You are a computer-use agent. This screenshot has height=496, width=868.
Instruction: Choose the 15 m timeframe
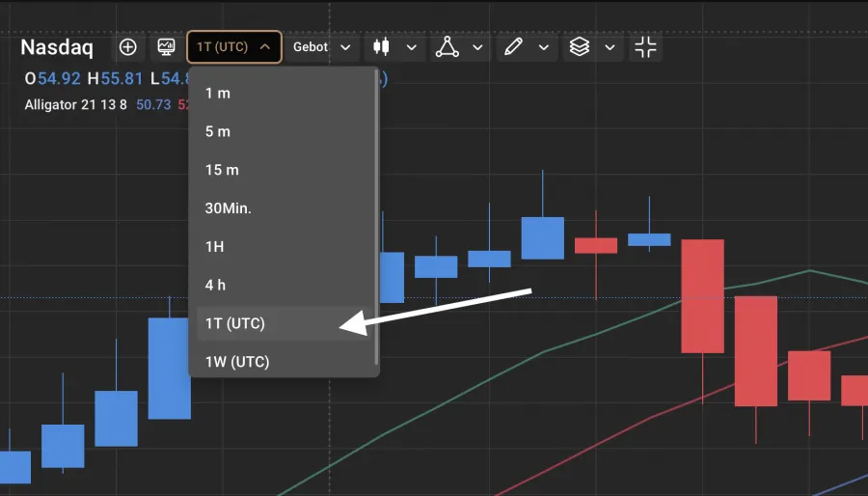click(x=284, y=170)
